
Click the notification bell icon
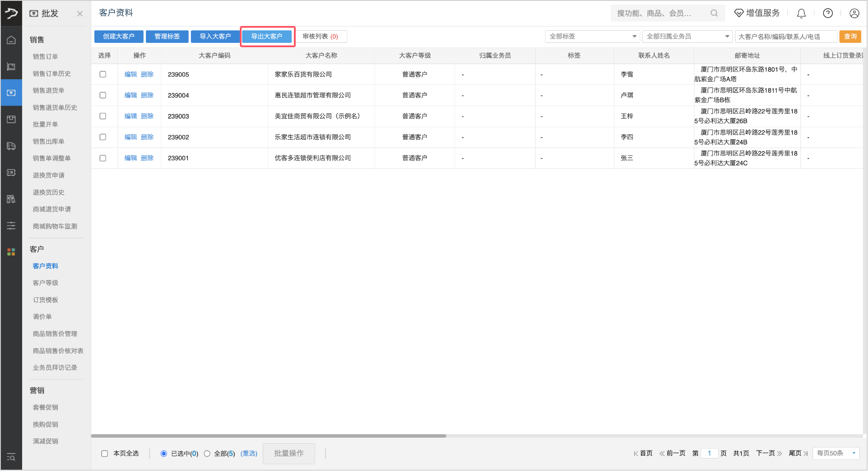(801, 13)
